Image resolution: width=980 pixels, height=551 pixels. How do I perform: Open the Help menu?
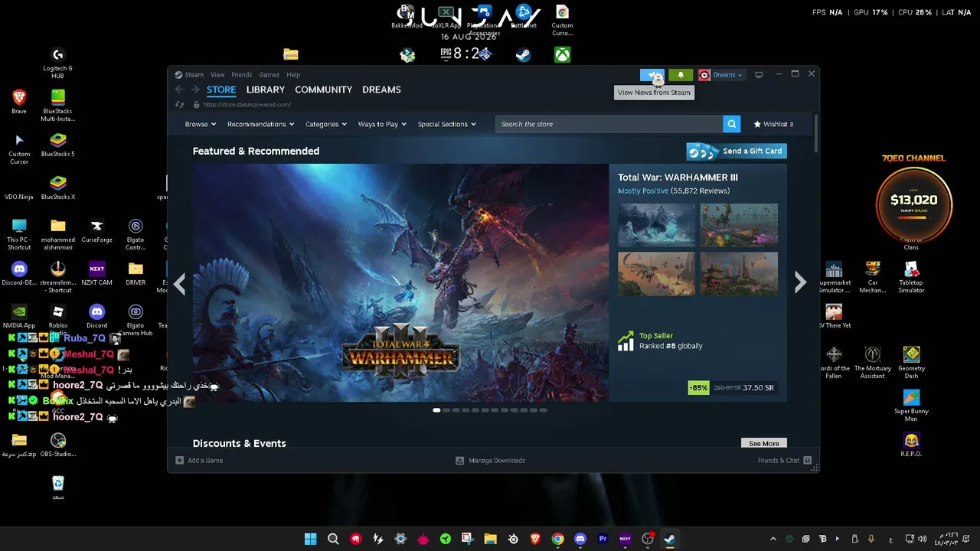point(293,75)
